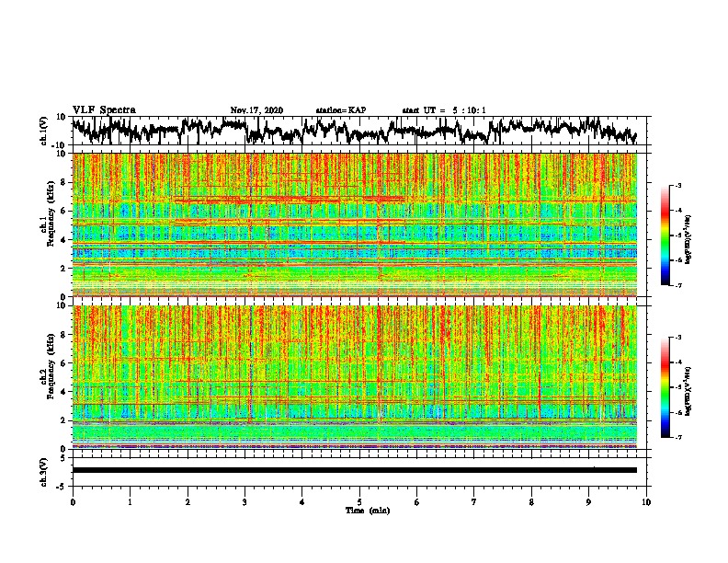Click the '-3' label on ch.2 colorbar
The image size is (728, 563).
(678, 338)
